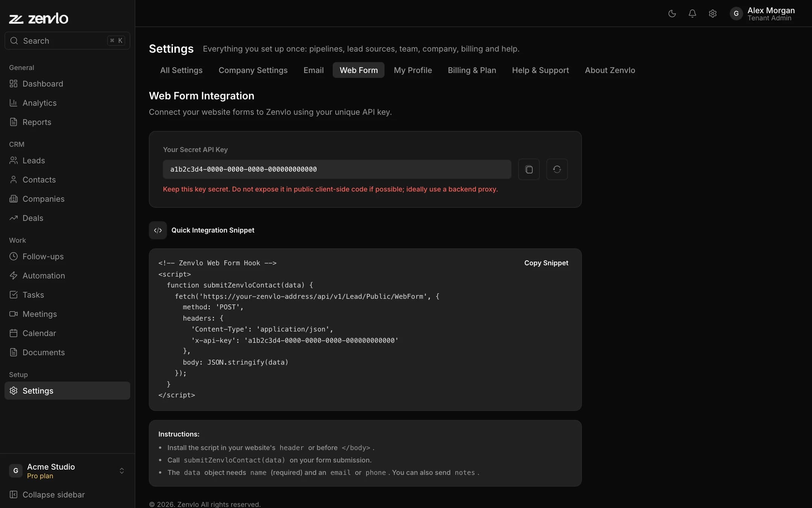The image size is (812, 508).
Task: Click the Zenvlo logo
Action: [39, 18]
